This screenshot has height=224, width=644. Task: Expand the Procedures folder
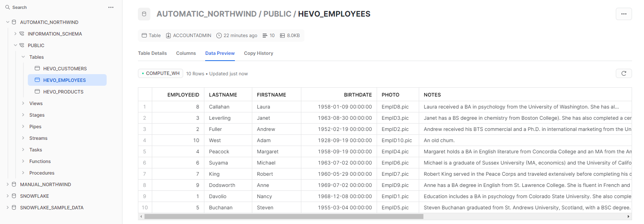[23, 173]
